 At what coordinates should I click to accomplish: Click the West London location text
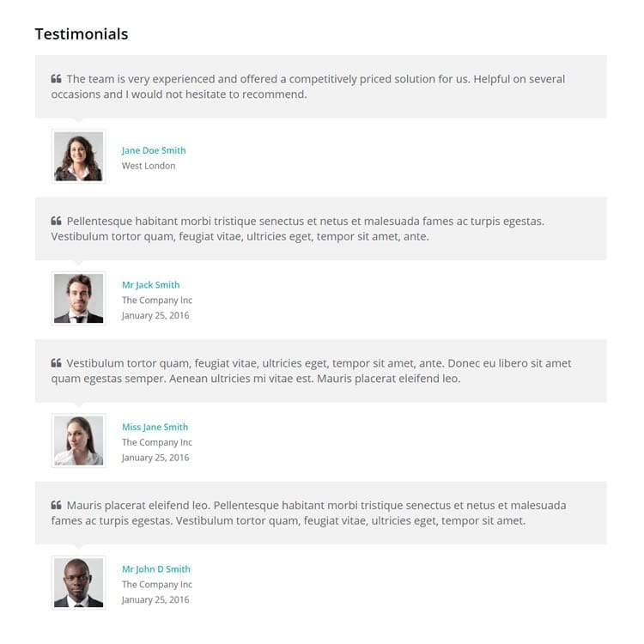coord(149,166)
